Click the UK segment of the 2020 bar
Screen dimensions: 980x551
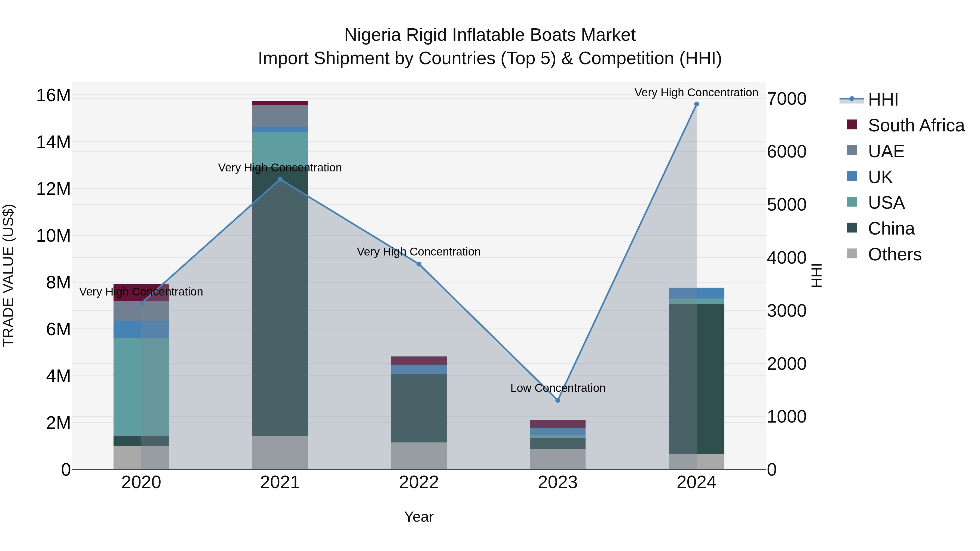click(x=141, y=329)
